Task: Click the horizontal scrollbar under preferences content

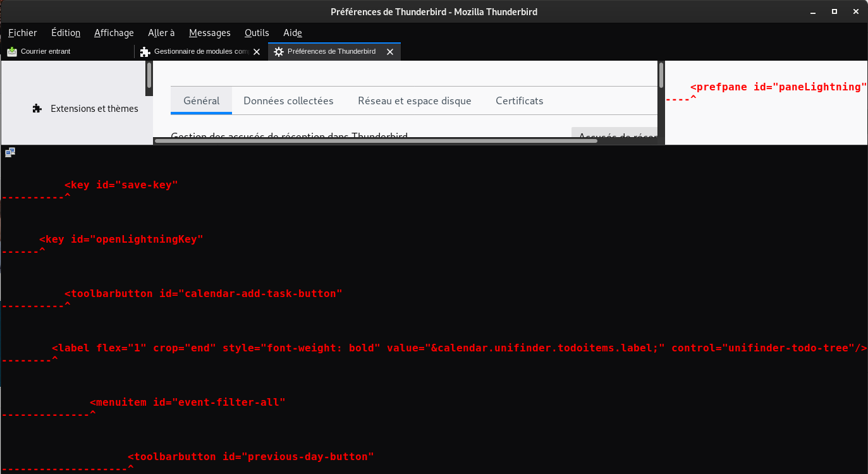Action: [376, 141]
